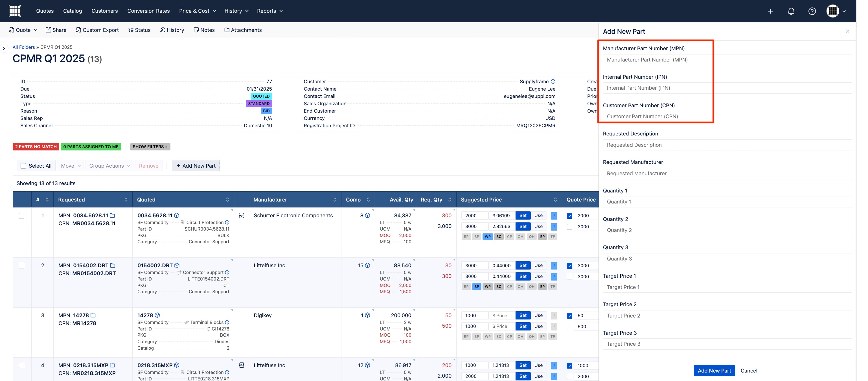This screenshot has height=381, width=868.
Task: Open the user account avatar menu
Action: [836, 11]
